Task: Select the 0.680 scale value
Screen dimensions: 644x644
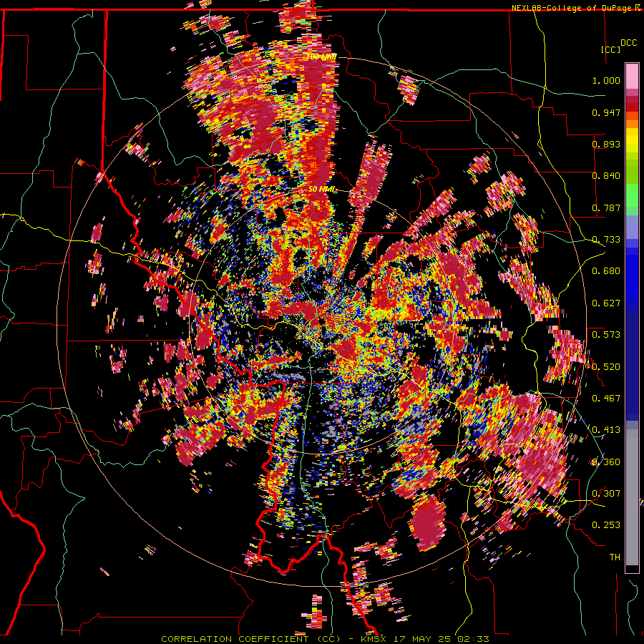Action: (x=606, y=271)
